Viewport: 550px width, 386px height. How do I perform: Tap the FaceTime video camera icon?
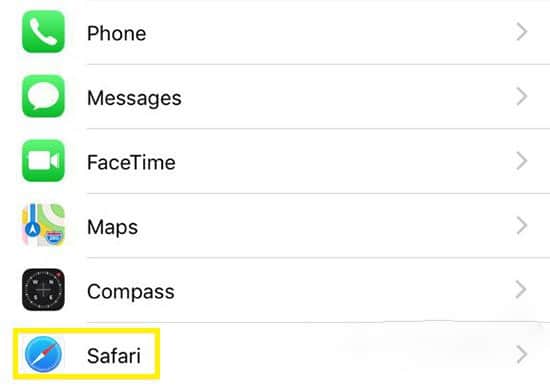coord(43,161)
